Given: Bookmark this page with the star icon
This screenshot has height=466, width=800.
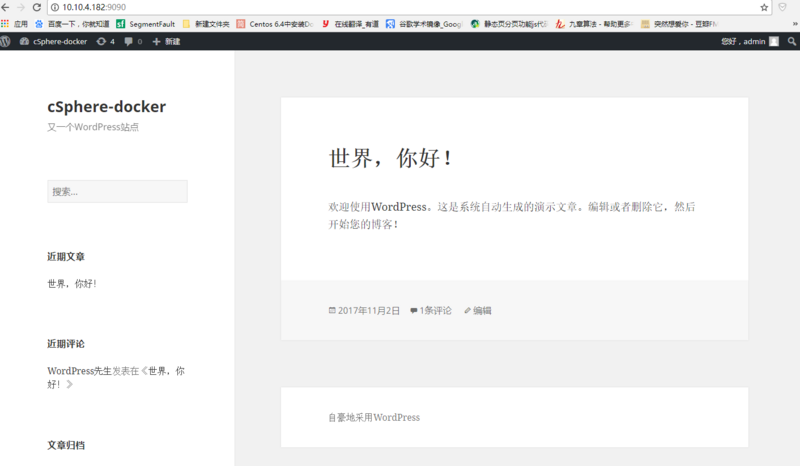Looking at the screenshot, I should 764,7.
